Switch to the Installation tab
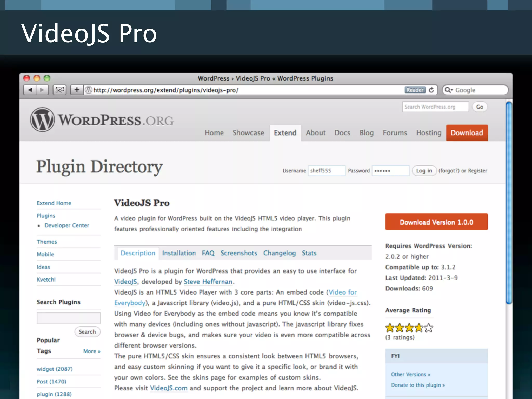 179,253
